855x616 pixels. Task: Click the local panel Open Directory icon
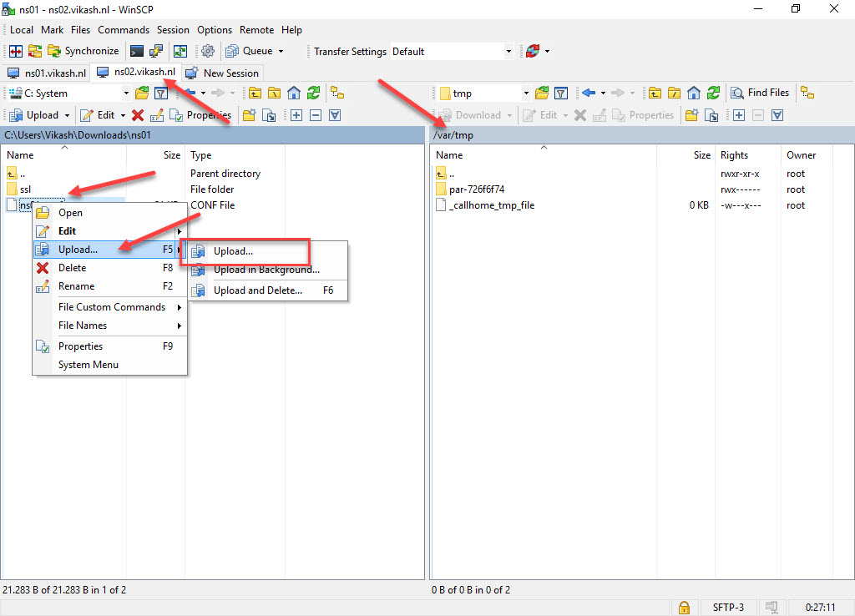[x=142, y=93]
